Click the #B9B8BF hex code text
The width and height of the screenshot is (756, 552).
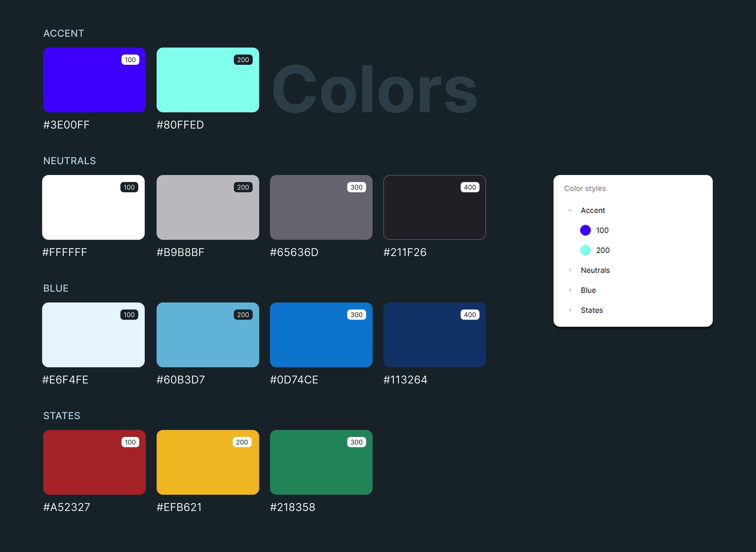[181, 252]
